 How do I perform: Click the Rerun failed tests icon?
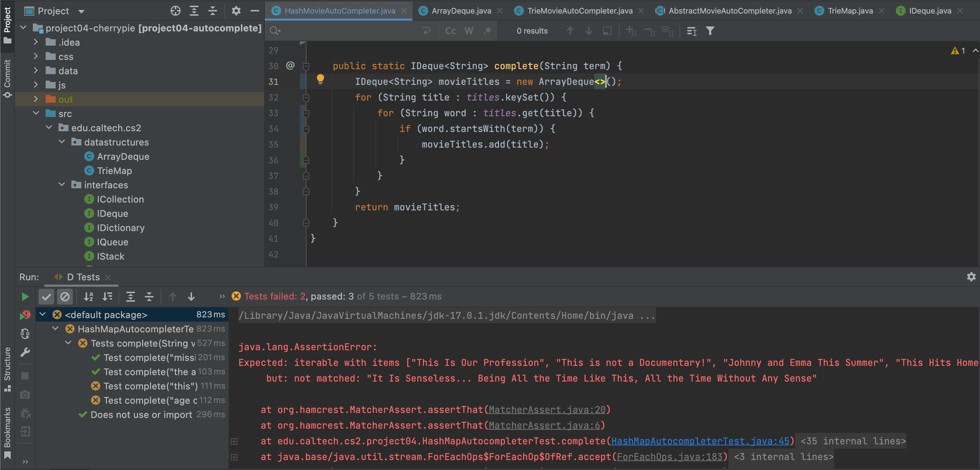tap(25, 315)
